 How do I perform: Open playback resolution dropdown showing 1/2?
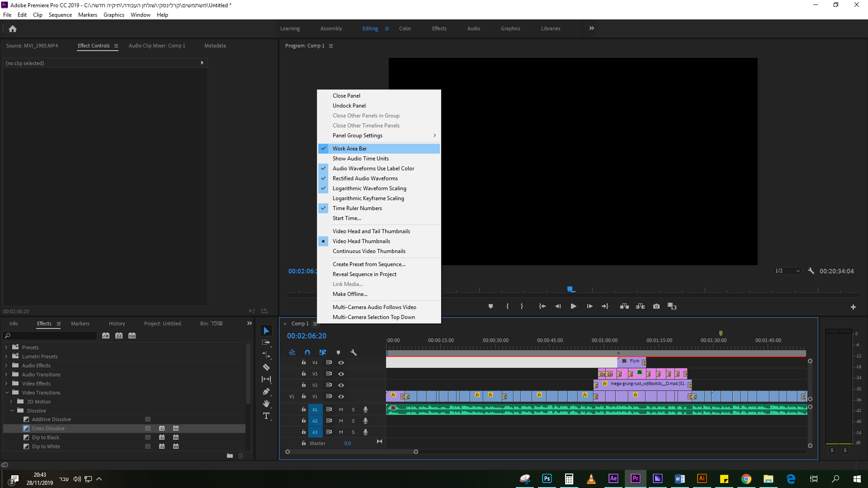click(x=787, y=271)
